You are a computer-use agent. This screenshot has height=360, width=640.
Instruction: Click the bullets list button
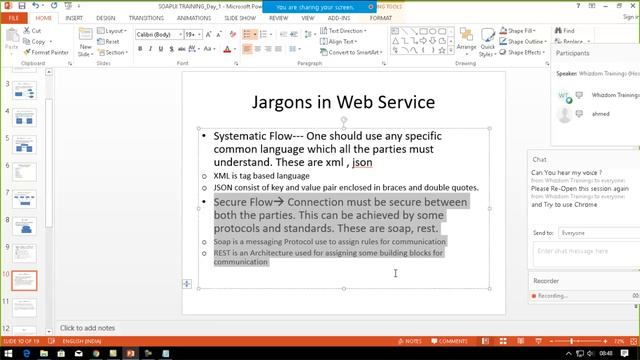pos(247,34)
